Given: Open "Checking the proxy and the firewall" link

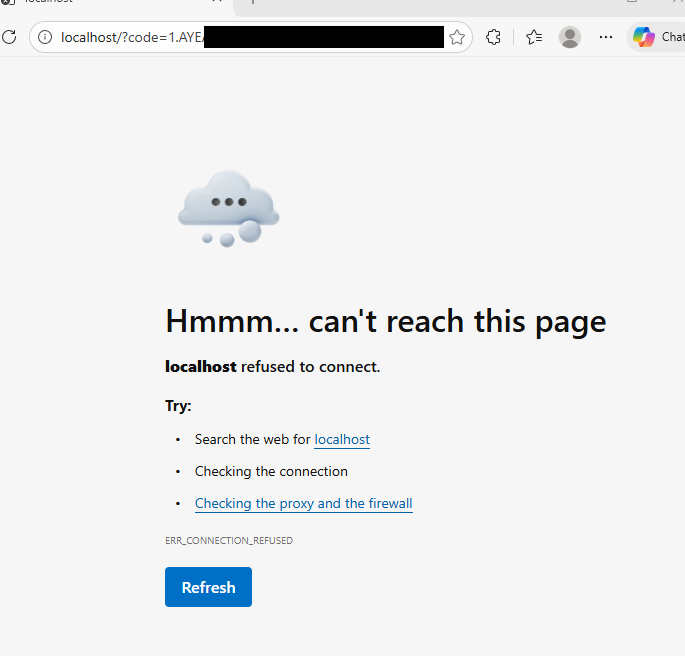Looking at the screenshot, I should click(303, 503).
